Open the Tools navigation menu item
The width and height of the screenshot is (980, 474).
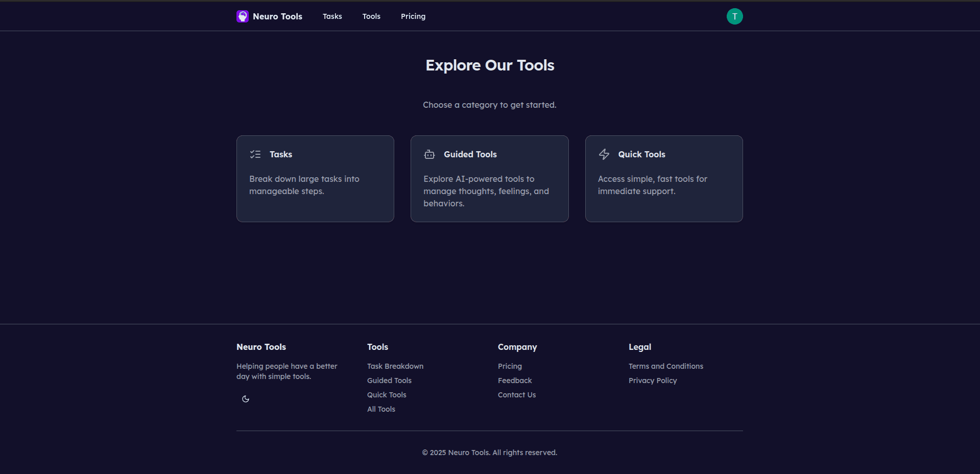coord(371,16)
